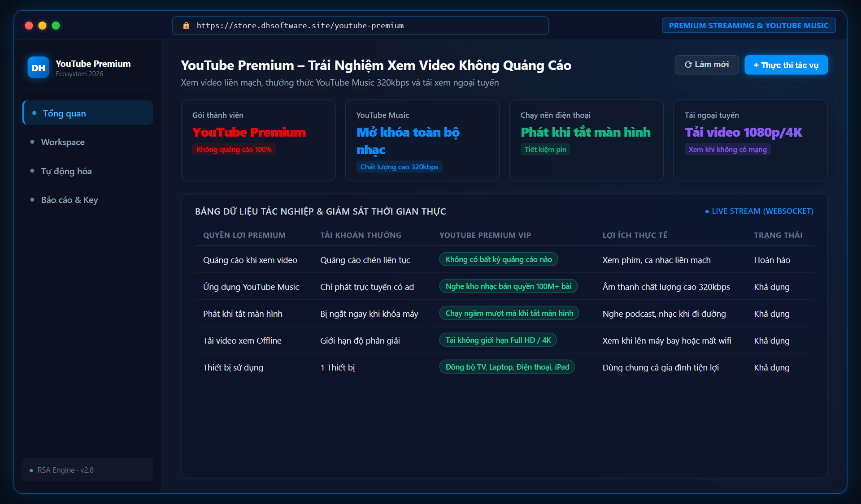The image size is (861, 504).
Task: Open the Tự động hóa sidebar item
Action: point(88,171)
